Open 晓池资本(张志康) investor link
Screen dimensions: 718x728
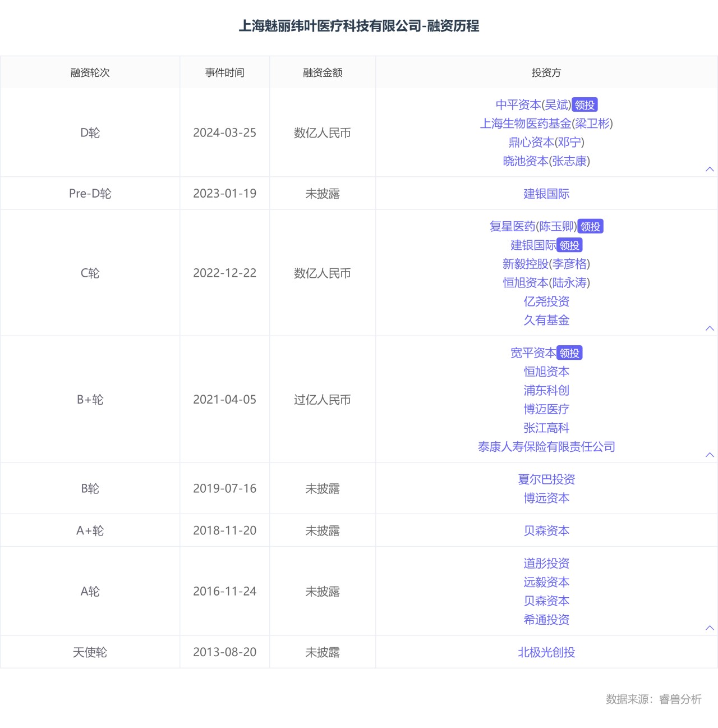546,161
